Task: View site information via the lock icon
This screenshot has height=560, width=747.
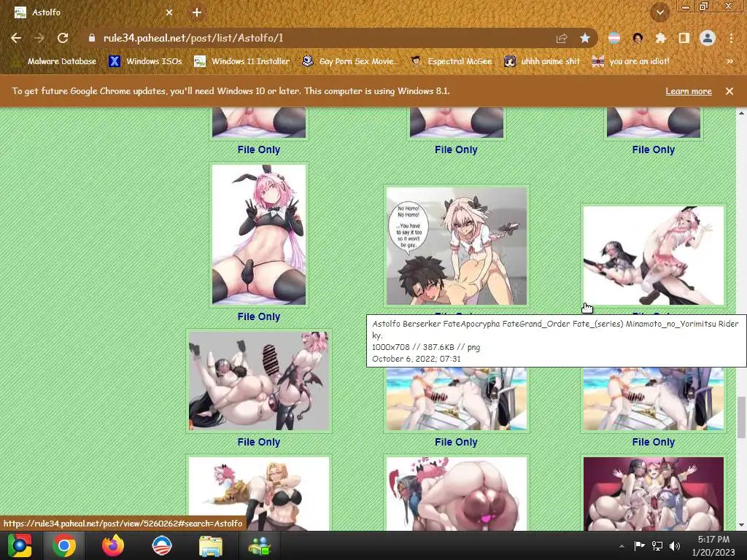Action: [92, 38]
